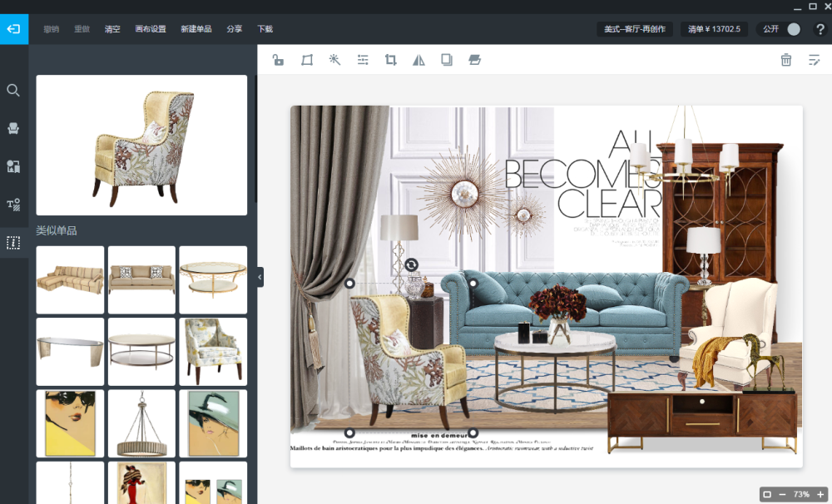Click the unlock padlock icon in toolbar
Image resolution: width=832 pixels, height=504 pixels.
(x=278, y=60)
